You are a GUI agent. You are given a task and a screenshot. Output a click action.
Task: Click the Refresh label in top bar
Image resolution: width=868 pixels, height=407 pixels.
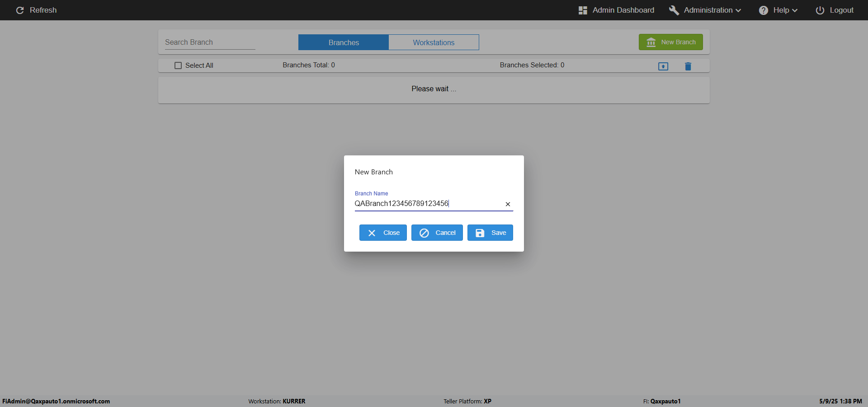pos(43,10)
